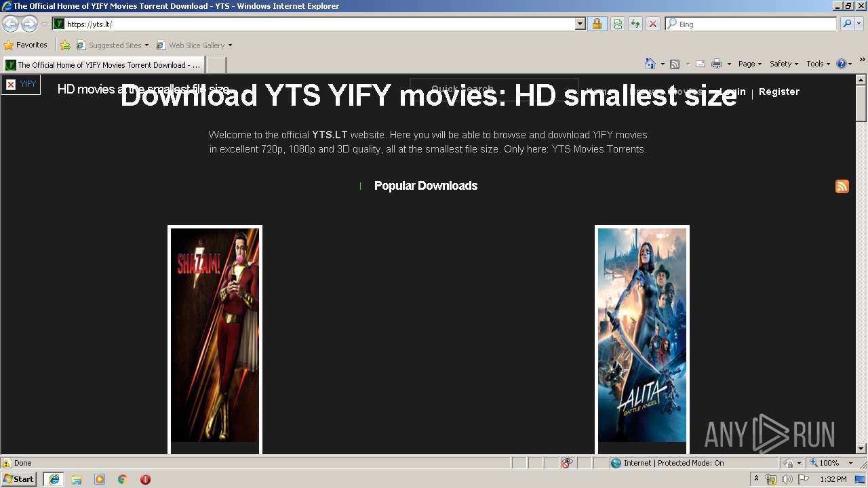Click the taskbar clock showing 1:32 PM

(x=833, y=479)
